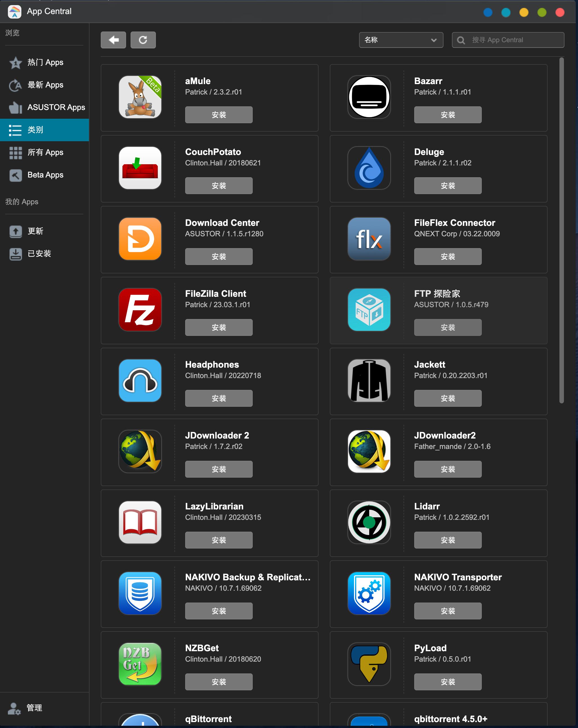Screen dimensions: 578x728
Task: Click the NZBGet app icon
Action: 140,664
